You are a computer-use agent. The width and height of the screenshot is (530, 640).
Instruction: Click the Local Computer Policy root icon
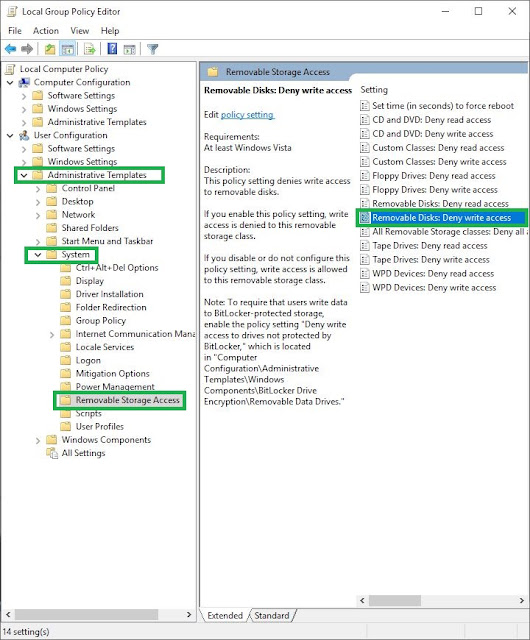tap(11, 69)
